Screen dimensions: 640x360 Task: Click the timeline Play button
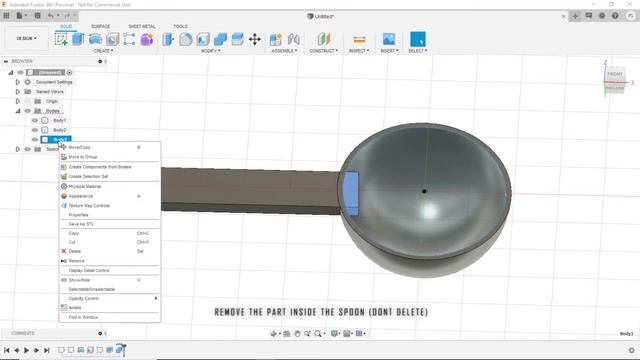point(27,350)
